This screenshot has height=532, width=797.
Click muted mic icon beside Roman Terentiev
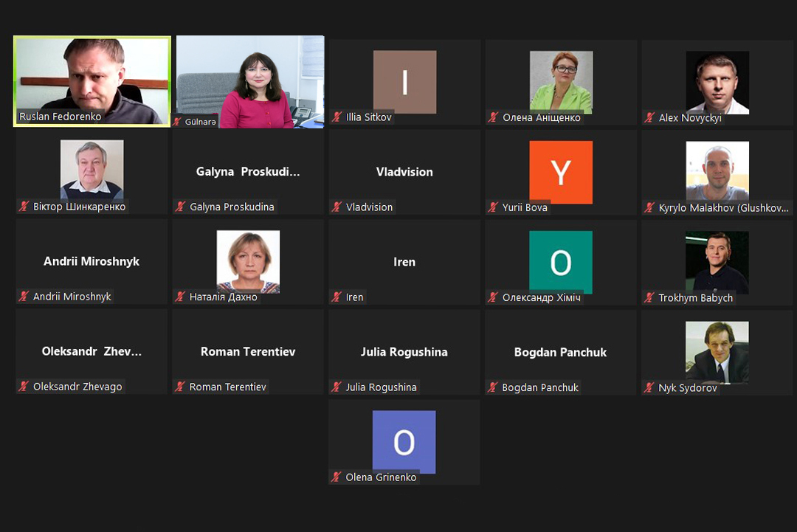[x=181, y=387]
